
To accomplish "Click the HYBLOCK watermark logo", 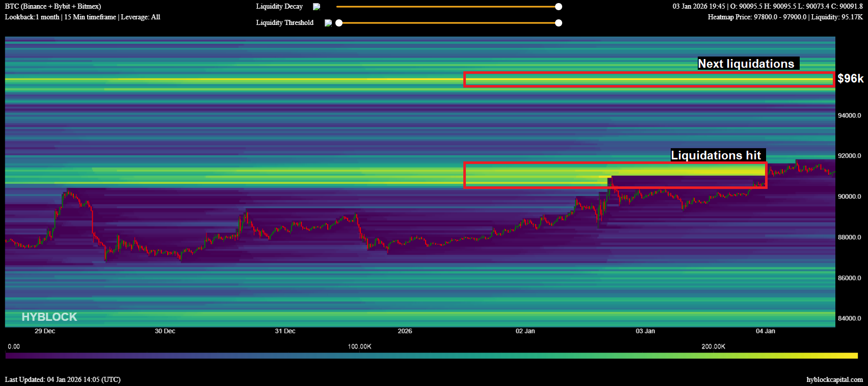I will tap(49, 317).
